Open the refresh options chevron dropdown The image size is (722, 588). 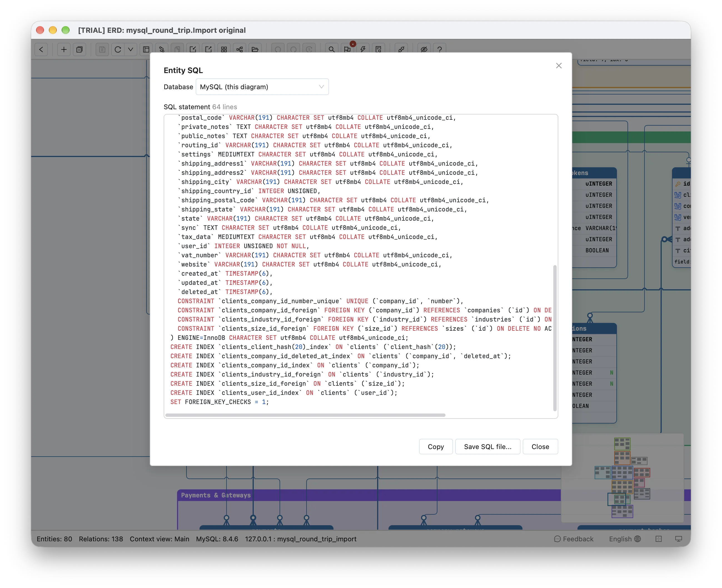pos(130,49)
